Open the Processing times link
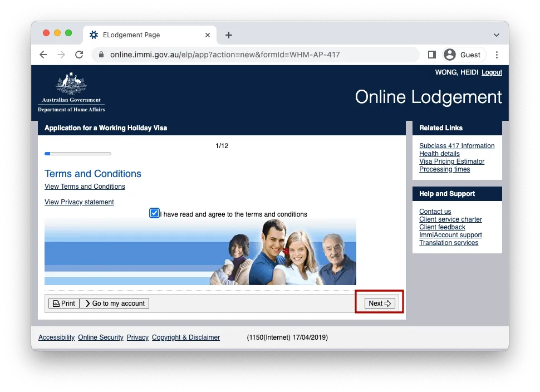Screen dimensions: 540x392 (445, 169)
